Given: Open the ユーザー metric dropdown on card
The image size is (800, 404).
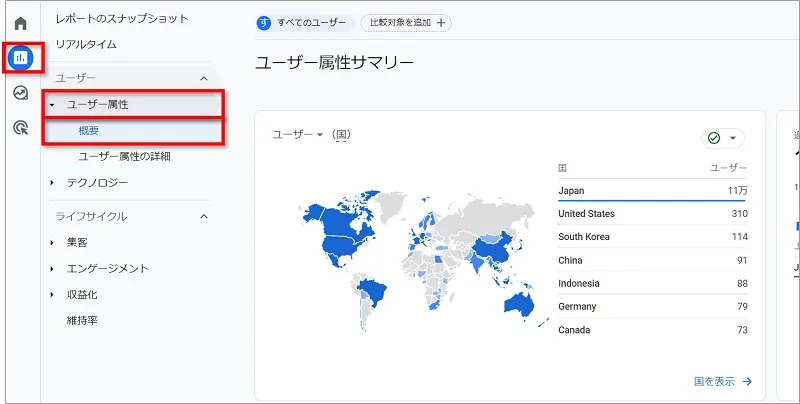Looking at the screenshot, I should pyautogui.click(x=298, y=135).
